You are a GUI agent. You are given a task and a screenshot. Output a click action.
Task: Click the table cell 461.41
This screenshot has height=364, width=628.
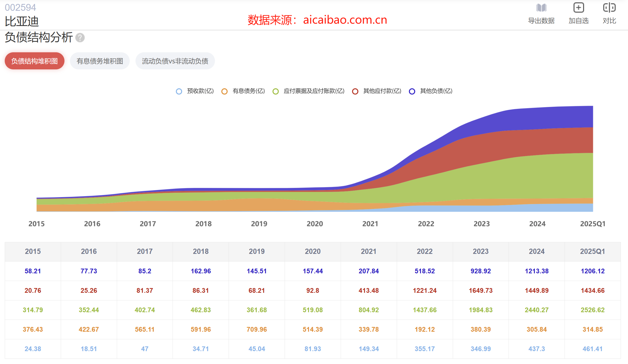coord(592,349)
